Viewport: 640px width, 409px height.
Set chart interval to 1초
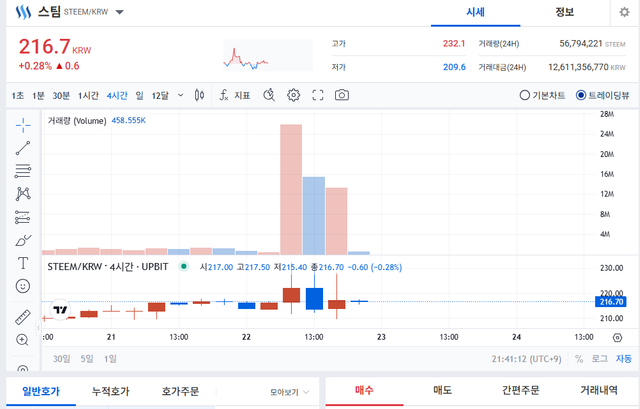click(18, 96)
